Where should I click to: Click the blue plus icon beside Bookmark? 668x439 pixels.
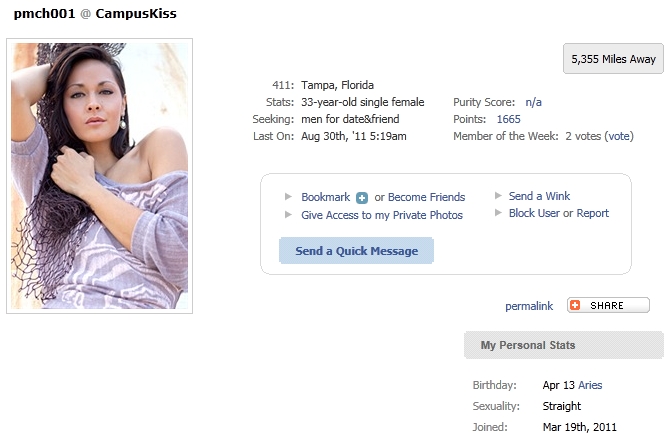(x=362, y=198)
